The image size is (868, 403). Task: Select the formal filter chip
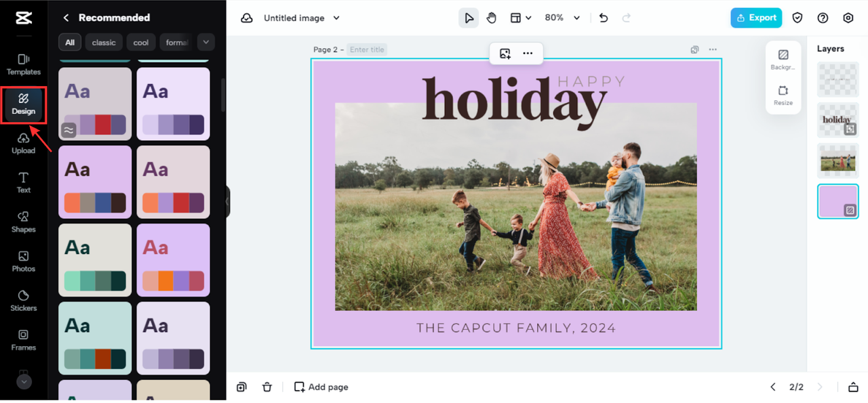click(x=176, y=42)
